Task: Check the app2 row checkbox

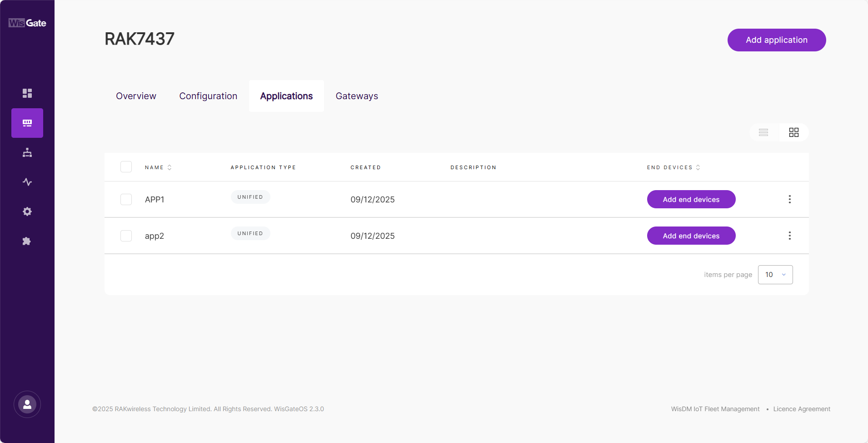Action: click(126, 236)
